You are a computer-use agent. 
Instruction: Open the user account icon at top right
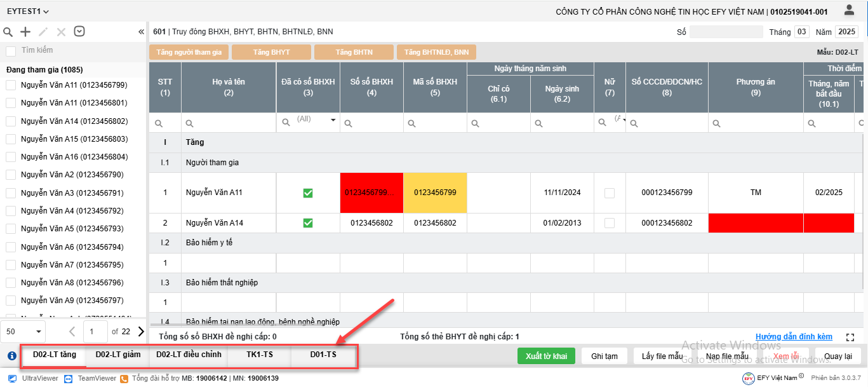tap(849, 10)
